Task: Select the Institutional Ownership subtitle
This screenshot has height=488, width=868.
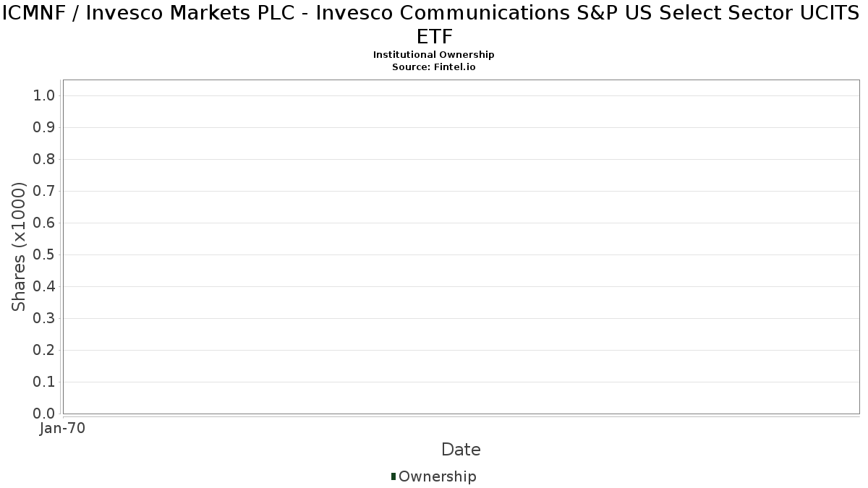Action: (433, 55)
